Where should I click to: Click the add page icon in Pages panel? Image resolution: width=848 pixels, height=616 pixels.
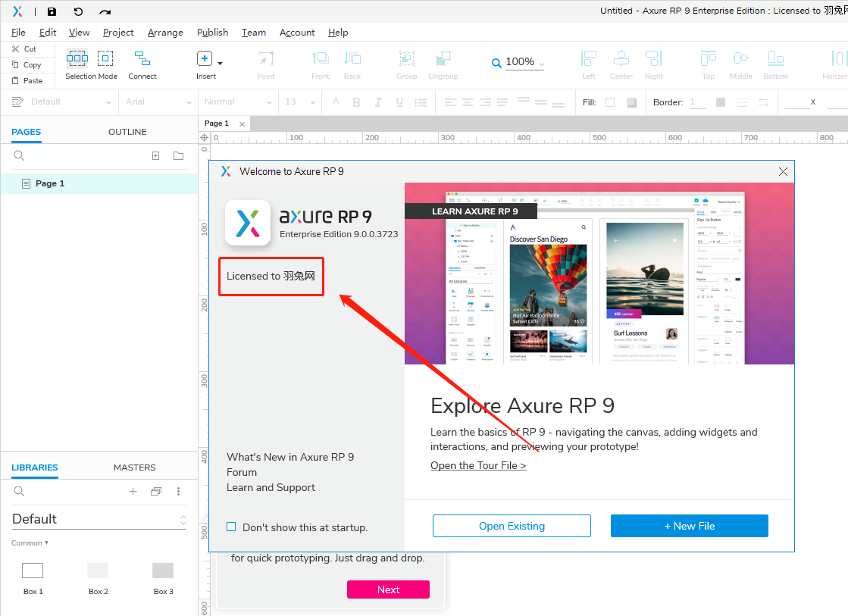(155, 155)
